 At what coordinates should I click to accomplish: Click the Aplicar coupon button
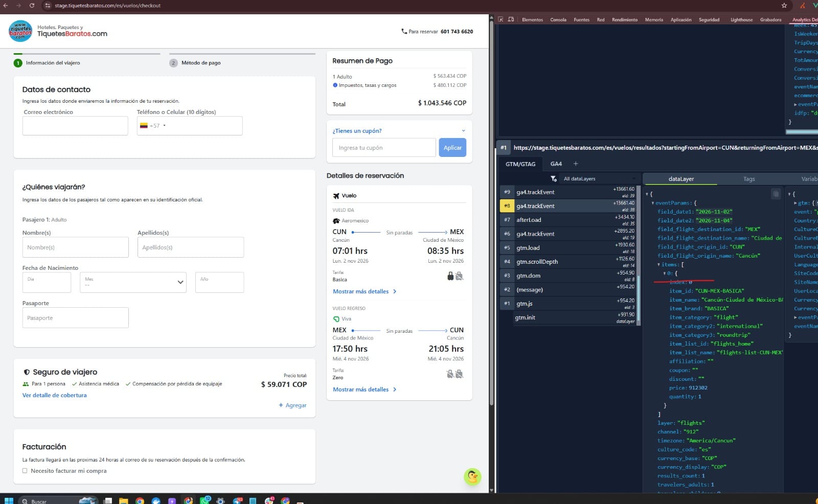coord(452,148)
